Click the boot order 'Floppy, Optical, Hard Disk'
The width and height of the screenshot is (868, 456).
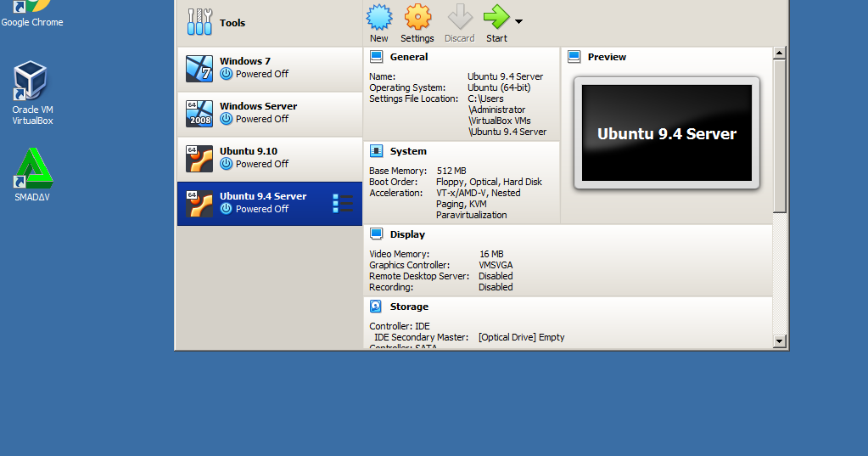(489, 182)
